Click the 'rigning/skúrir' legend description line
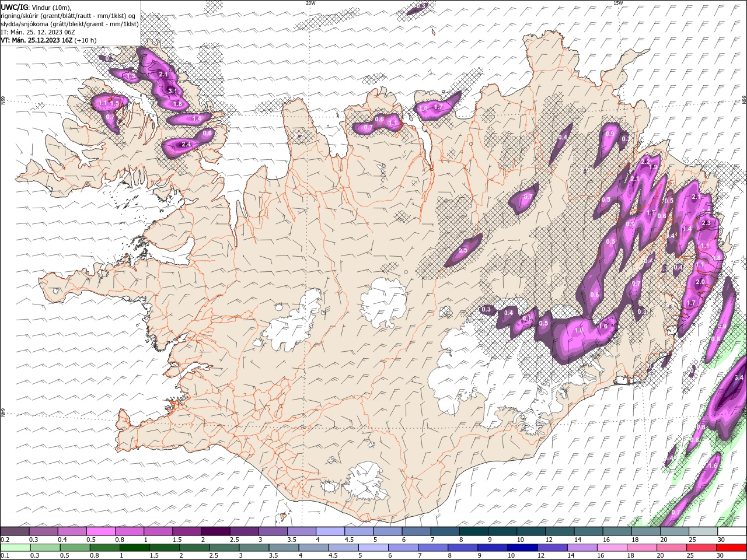747x560 pixels. [68, 16]
